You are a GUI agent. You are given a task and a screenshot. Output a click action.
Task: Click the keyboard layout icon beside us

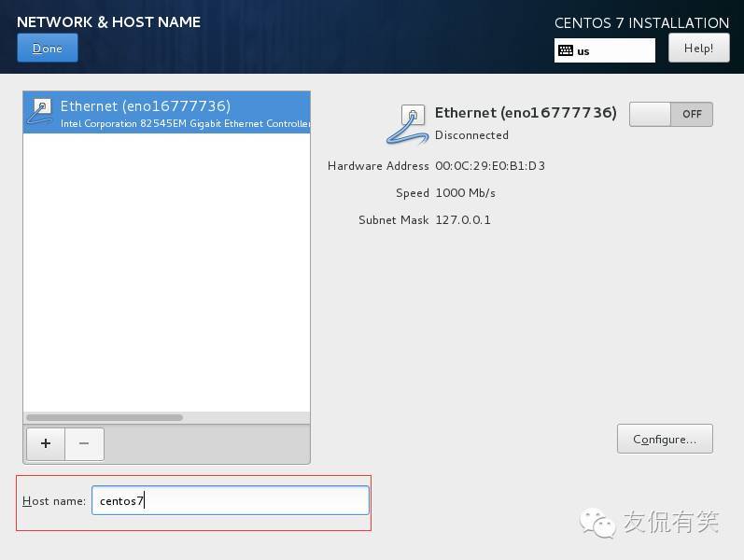point(566,50)
